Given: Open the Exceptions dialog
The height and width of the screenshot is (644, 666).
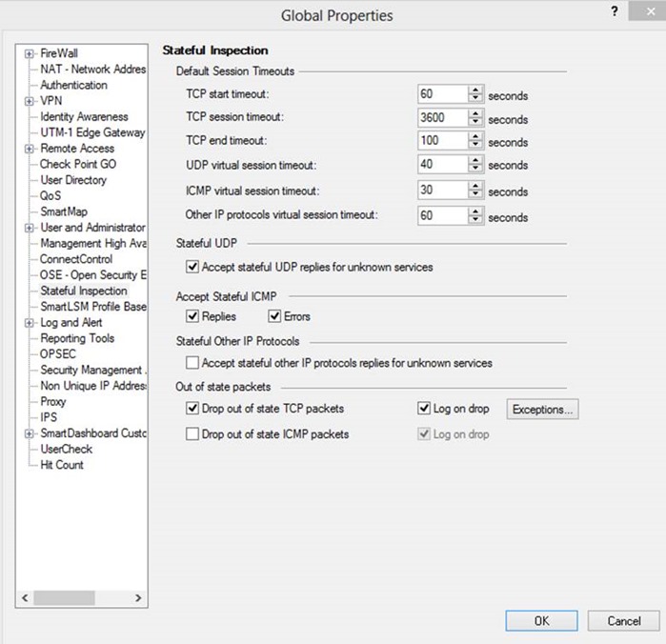Looking at the screenshot, I should coord(542,409).
